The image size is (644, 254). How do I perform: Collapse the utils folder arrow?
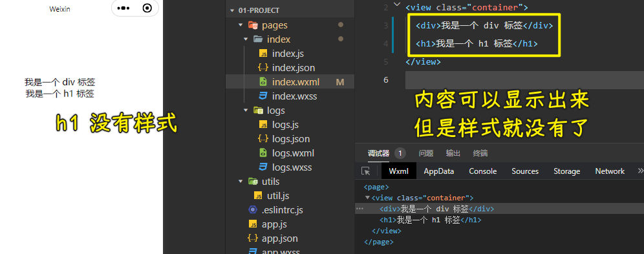pos(241,182)
